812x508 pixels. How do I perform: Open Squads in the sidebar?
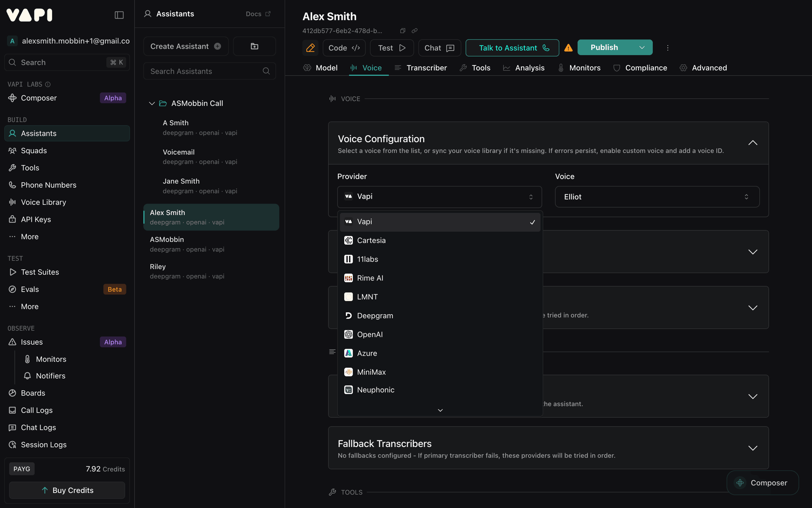click(67, 151)
